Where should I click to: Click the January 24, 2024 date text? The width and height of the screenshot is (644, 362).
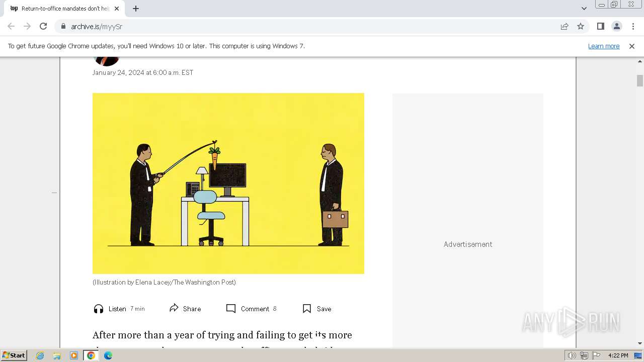[x=143, y=72]
